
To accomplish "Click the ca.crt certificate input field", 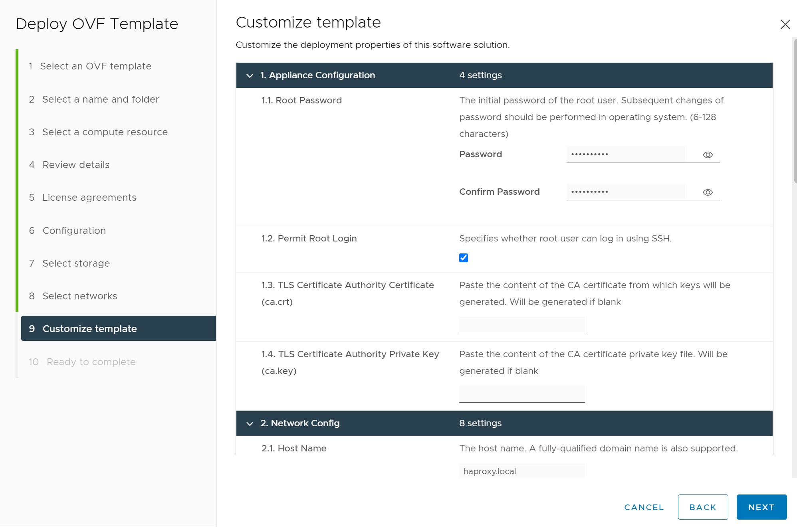I will point(522,325).
